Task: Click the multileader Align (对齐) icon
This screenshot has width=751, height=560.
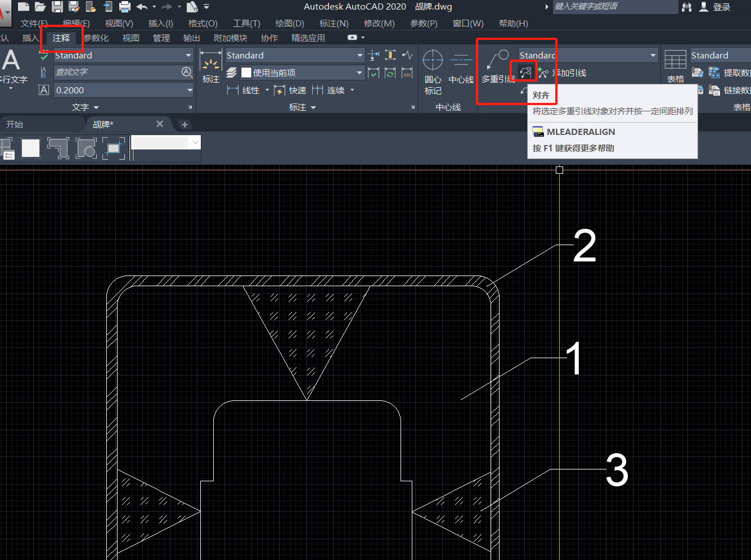Action: (525, 73)
